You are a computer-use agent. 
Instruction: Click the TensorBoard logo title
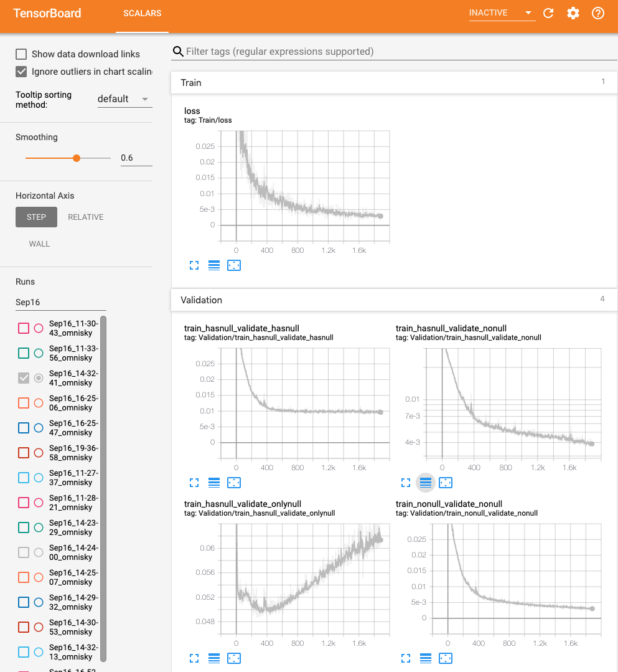[x=47, y=13]
